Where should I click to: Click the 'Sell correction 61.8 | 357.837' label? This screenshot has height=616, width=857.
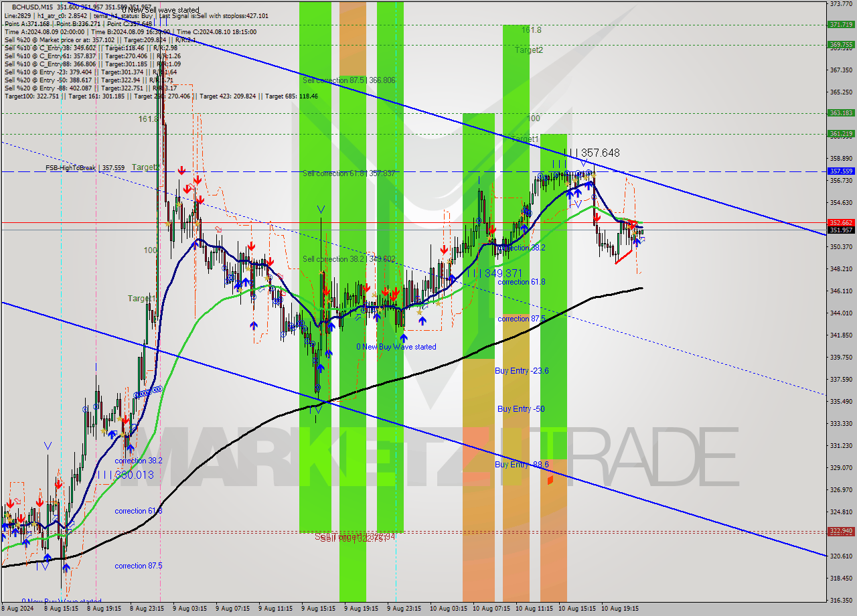(349, 173)
